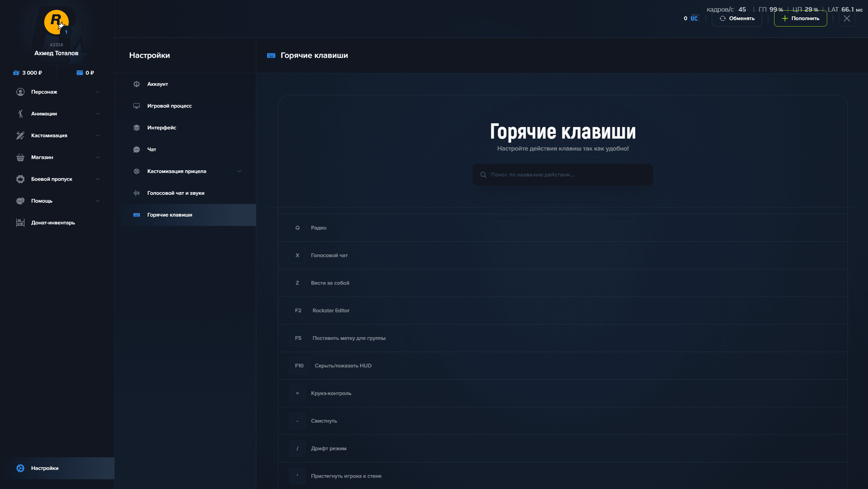Click the Помощь chat bubbles icon
The width and height of the screenshot is (868, 489).
coord(20,201)
